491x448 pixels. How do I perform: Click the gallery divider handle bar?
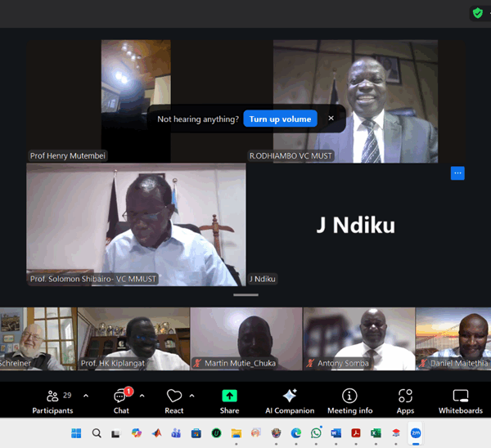coord(245,294)
